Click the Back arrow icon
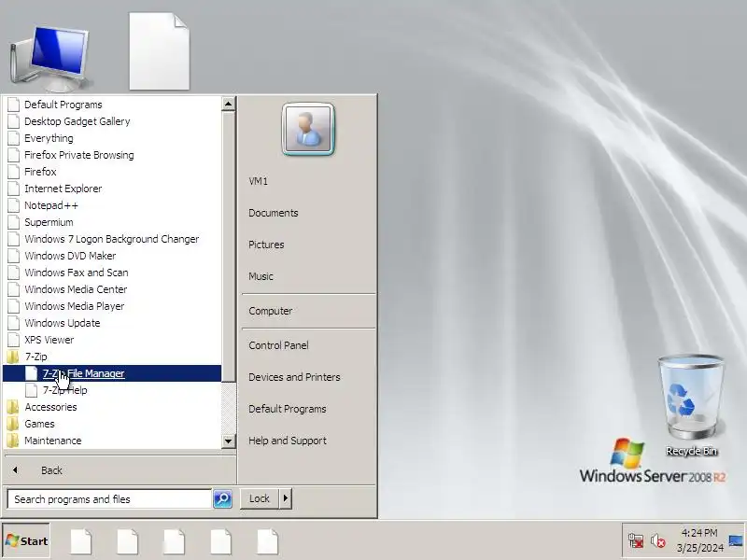 pos(15,470)
